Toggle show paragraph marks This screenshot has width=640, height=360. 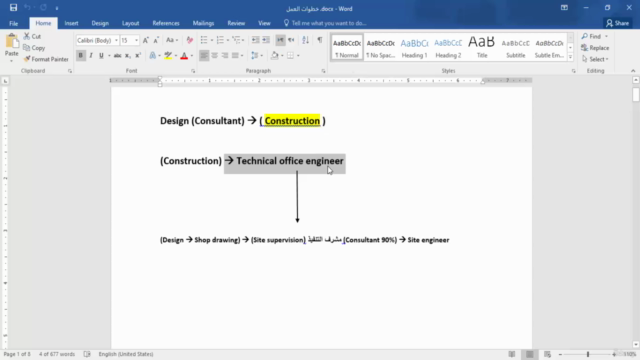point(320,40)
